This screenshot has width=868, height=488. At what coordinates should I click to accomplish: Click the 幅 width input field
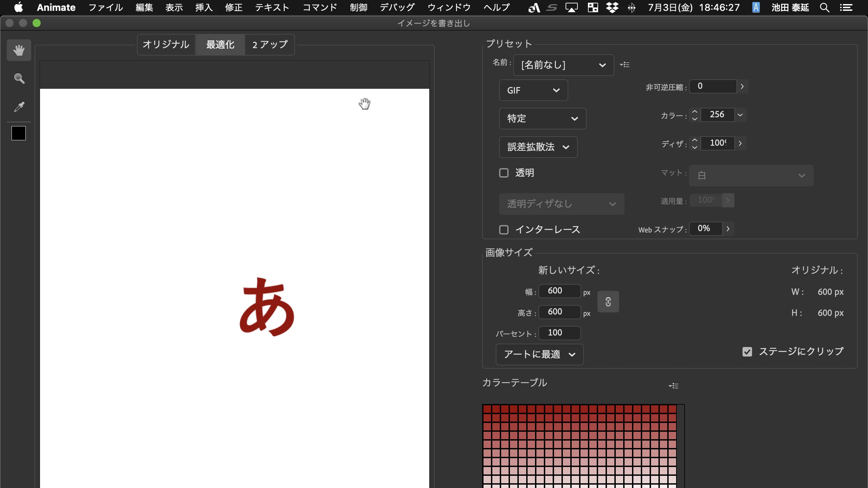point(559,291)
